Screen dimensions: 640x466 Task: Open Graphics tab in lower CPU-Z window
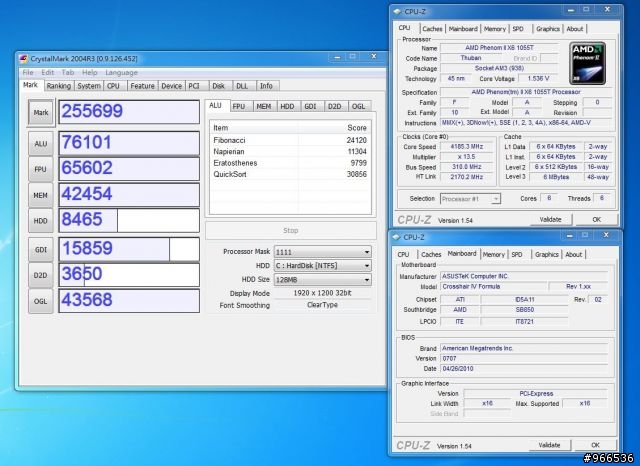(547, 254)
